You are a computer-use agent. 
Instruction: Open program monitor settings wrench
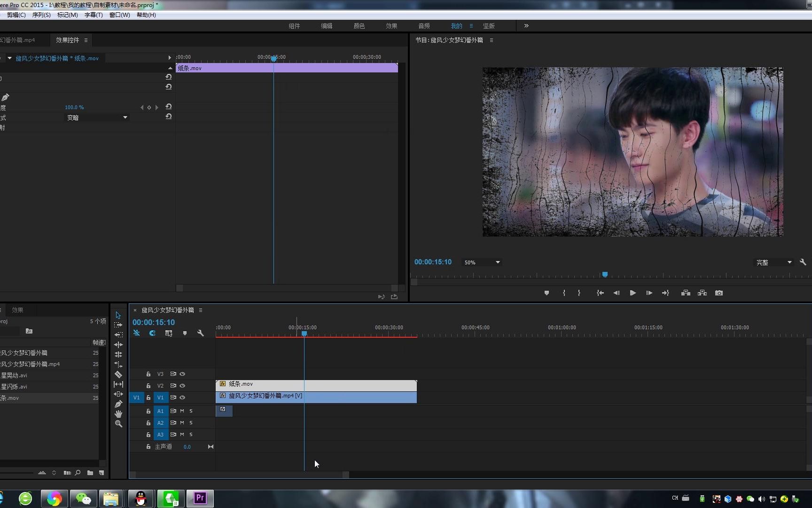[x=803, y=262]
